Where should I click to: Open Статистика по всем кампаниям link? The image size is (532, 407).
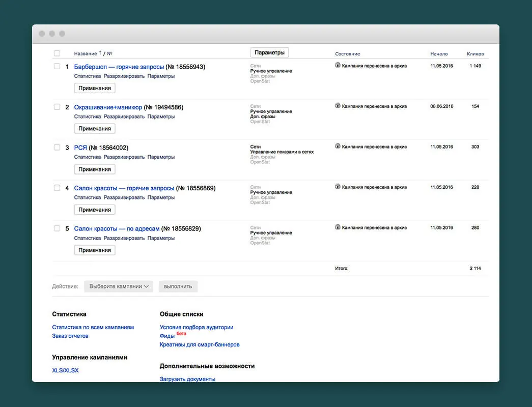tap(93, 327)
